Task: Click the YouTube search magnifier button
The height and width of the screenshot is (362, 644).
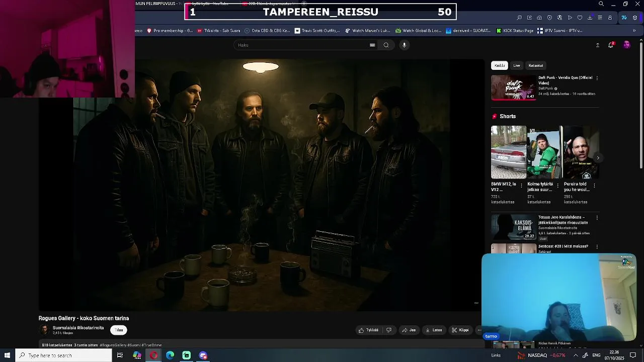Action: click(386, 45)
